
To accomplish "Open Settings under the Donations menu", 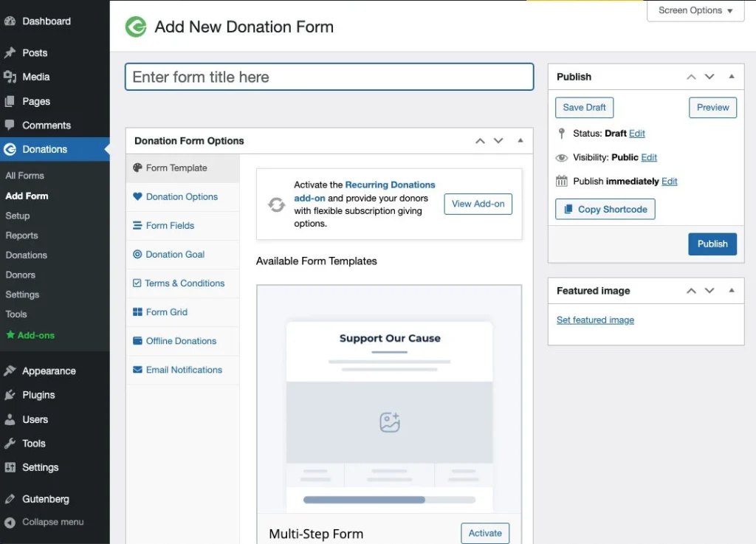I will pyautogui.click(x=22, y=295).
